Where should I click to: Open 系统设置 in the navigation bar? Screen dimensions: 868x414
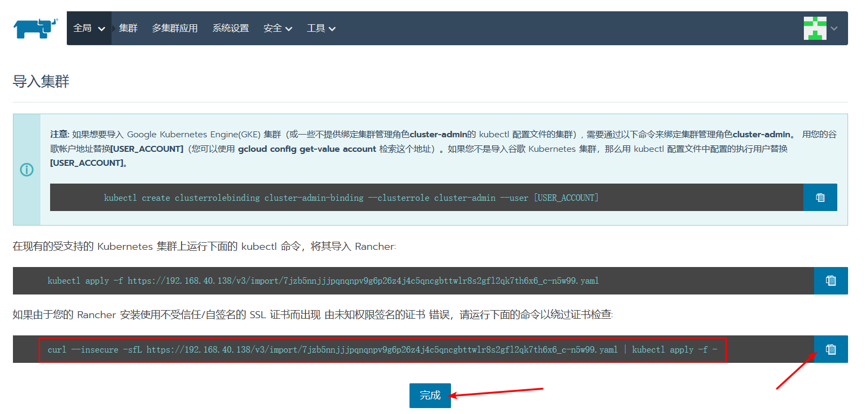click(x=231, y=28)
